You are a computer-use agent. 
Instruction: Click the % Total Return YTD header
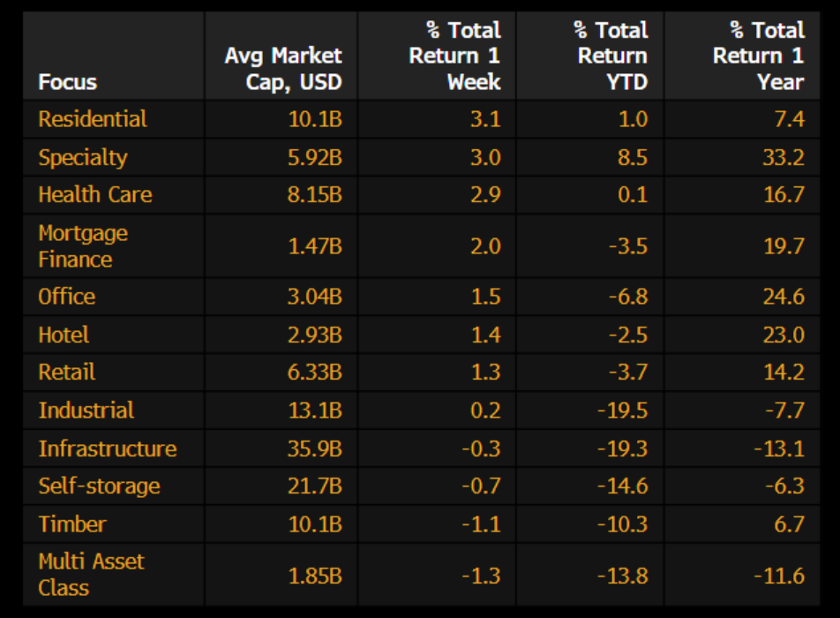click(612, 56)
